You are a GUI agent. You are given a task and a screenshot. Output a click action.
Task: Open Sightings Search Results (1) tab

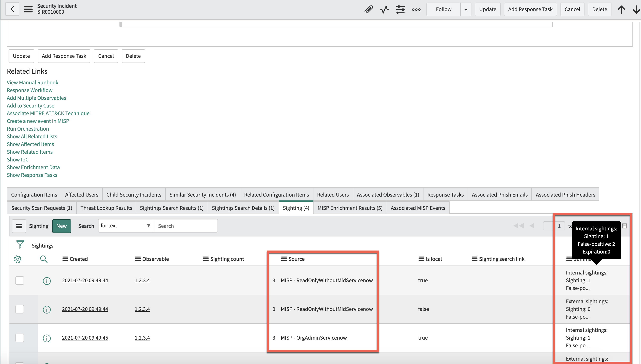click(172, 208)
